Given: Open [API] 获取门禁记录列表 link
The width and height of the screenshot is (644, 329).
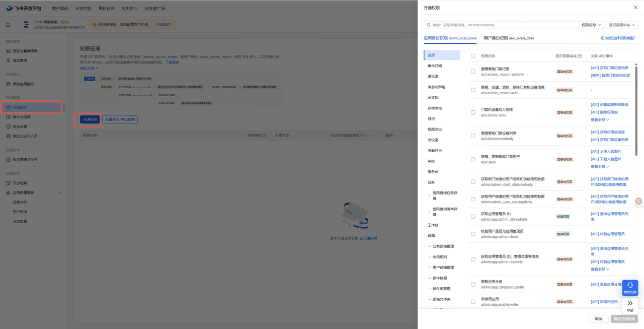Looking at the screenshot, I should [x=609, y=68].
